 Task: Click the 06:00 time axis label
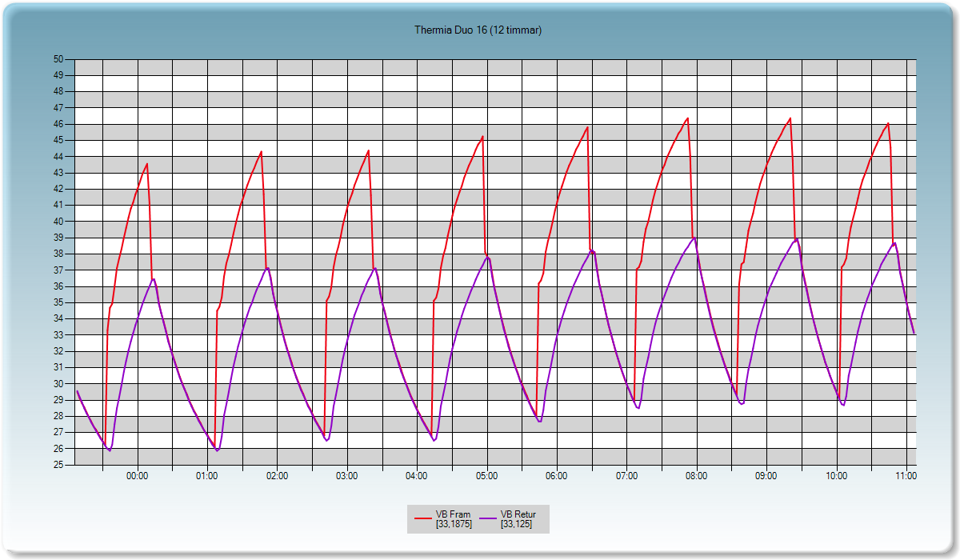[557, 476]
